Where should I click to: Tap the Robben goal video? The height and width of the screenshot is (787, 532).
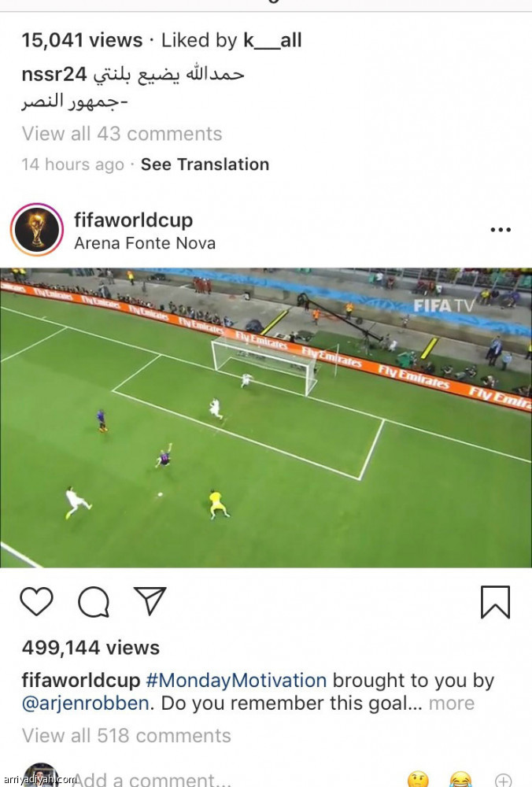tap(266, 418)
